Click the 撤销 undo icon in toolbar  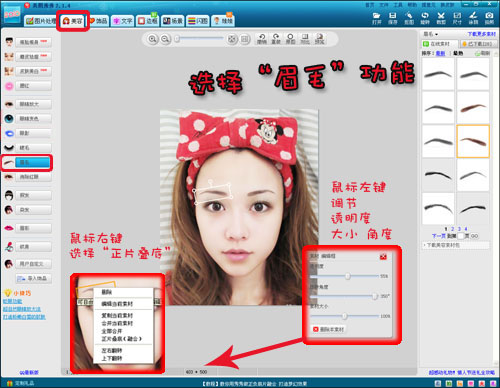tap(262, 39)
